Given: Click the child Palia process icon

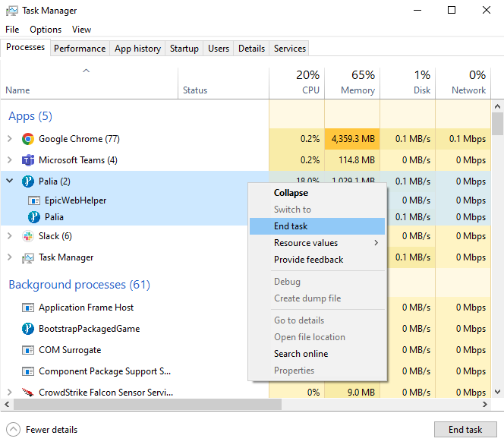Looking at the screenshot, I should point(34,217).
